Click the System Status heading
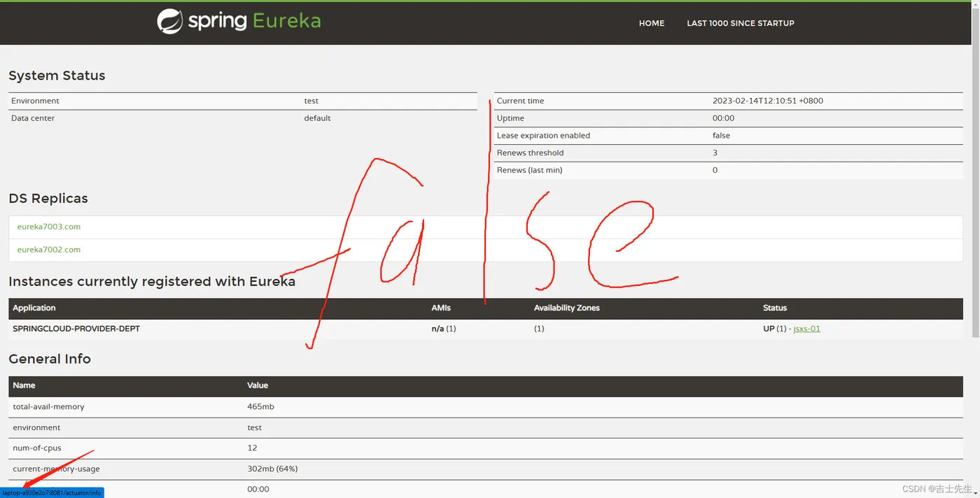The width and height of the screenshot is (980, 498). (57, 76)
